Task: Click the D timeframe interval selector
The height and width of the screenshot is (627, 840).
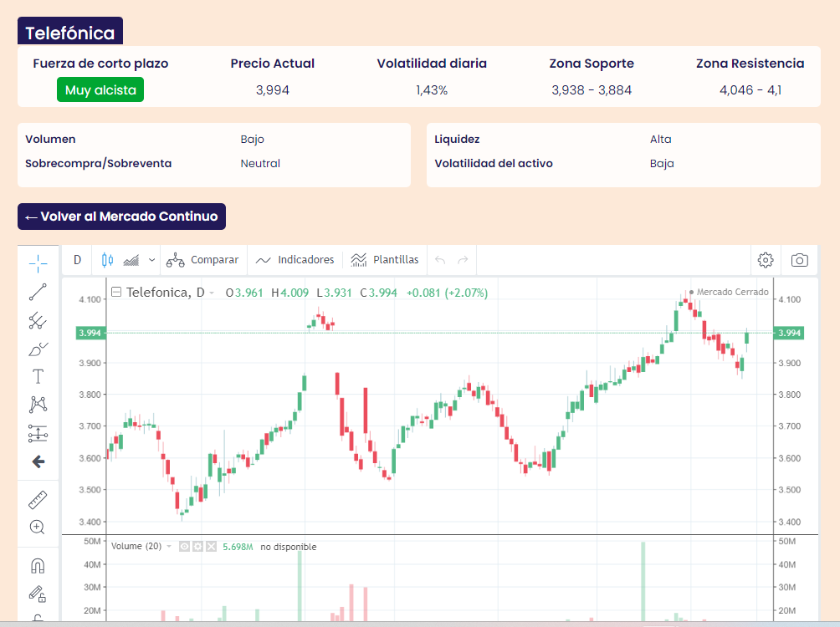Action: pos(78,260)
